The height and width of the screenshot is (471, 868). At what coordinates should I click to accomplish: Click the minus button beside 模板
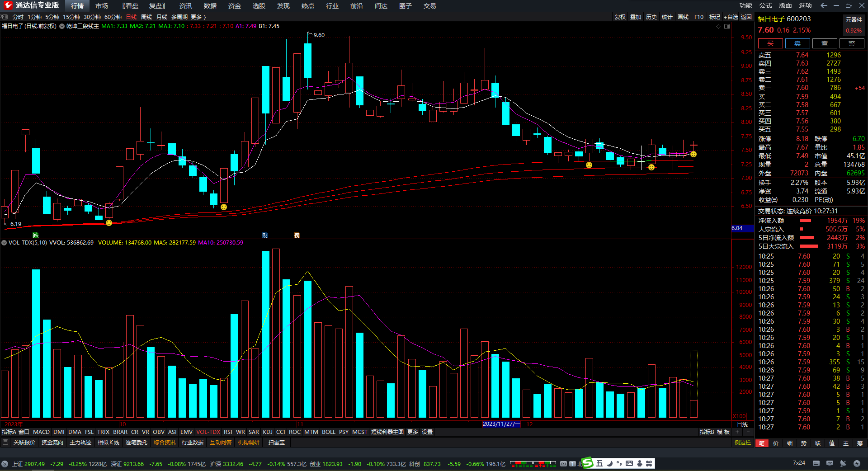748,432
